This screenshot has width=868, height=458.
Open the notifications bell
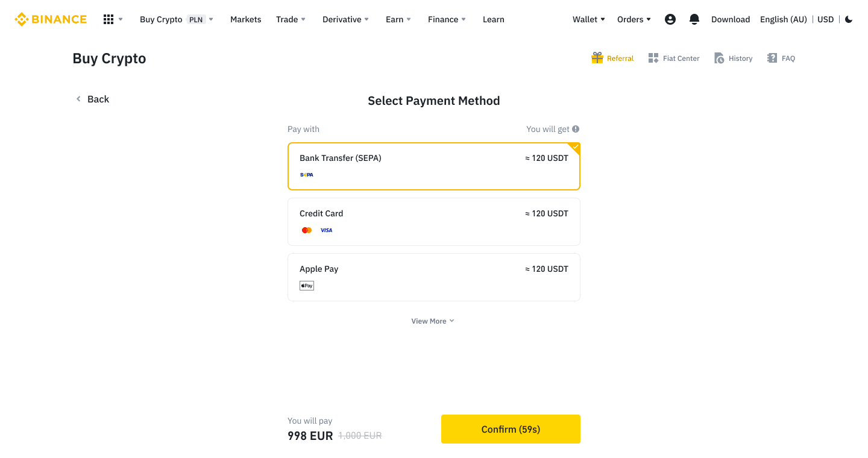coord(694,19)
